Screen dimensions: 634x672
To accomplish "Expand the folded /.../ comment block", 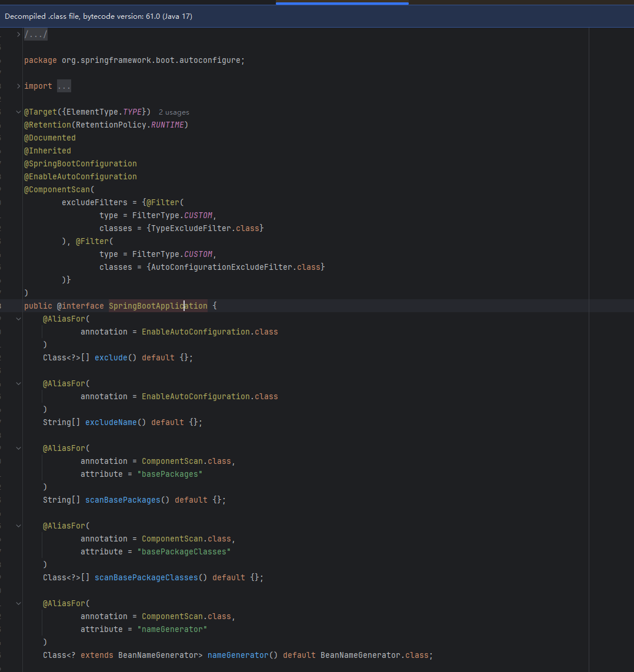I will [x=18, y=34].
